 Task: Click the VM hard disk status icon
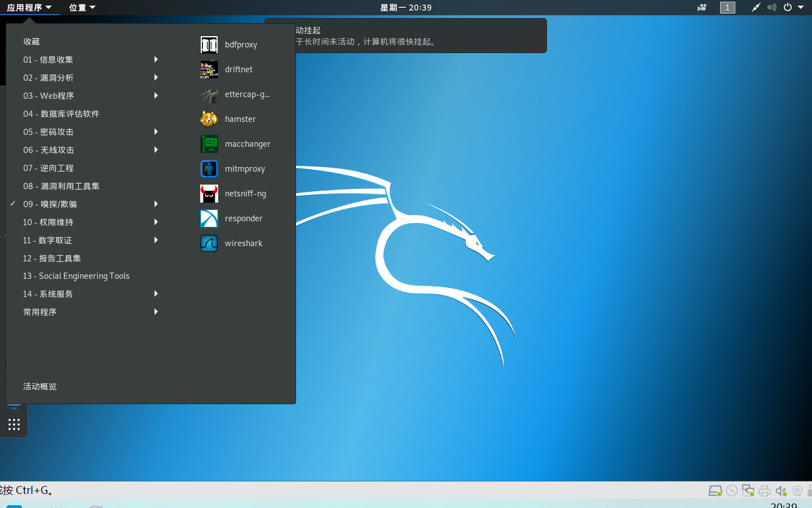coord(715,491)
